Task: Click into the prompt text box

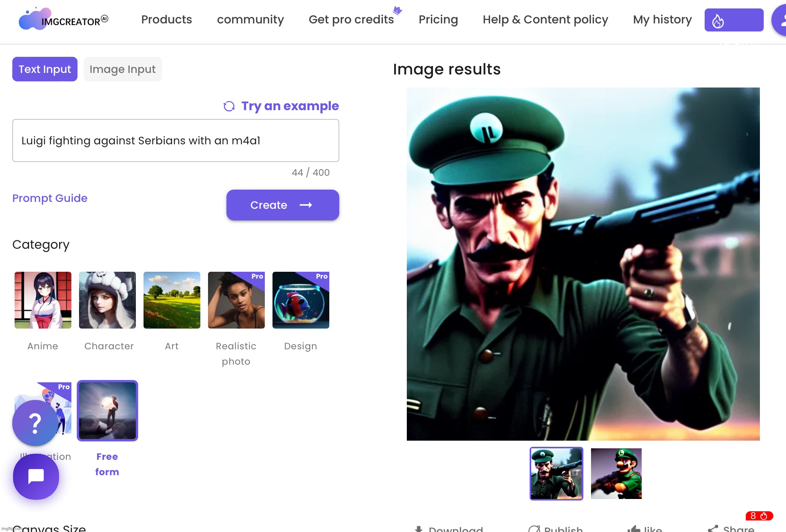Action: [x=176, y=140]
